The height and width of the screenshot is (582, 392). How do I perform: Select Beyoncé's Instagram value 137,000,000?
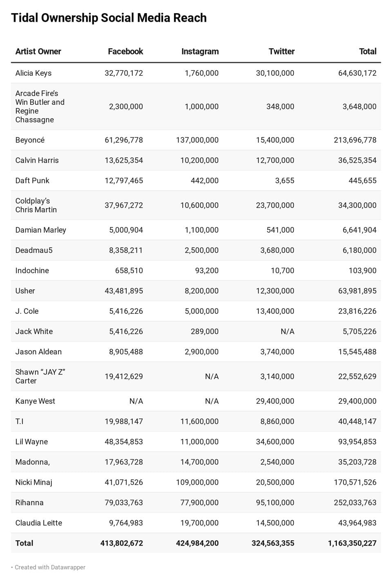[197, 140]
